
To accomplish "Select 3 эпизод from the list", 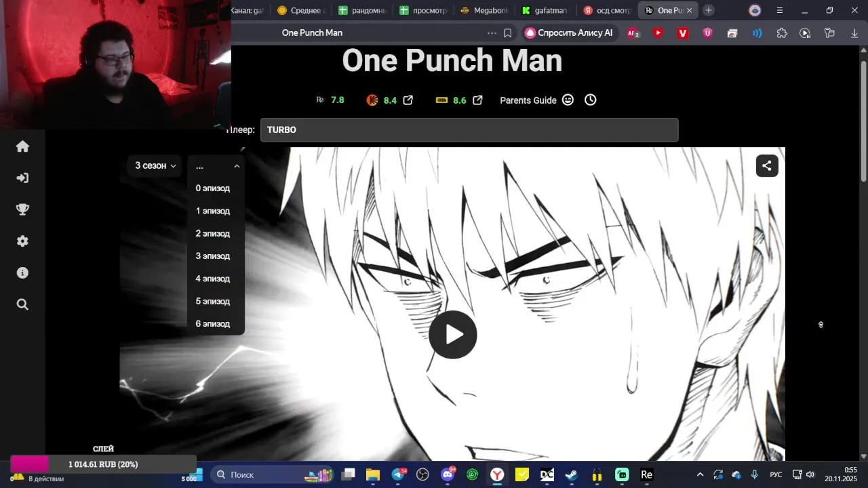I will pyautogui.click(x=213, y=256).
